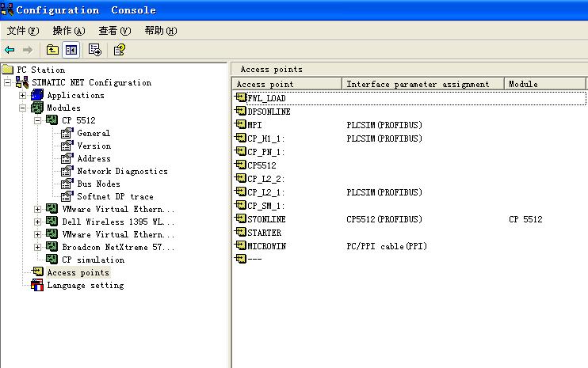Viewport: 588px width, 368px height.
Task: Click the General properties page icon
Action: [67, 133]
